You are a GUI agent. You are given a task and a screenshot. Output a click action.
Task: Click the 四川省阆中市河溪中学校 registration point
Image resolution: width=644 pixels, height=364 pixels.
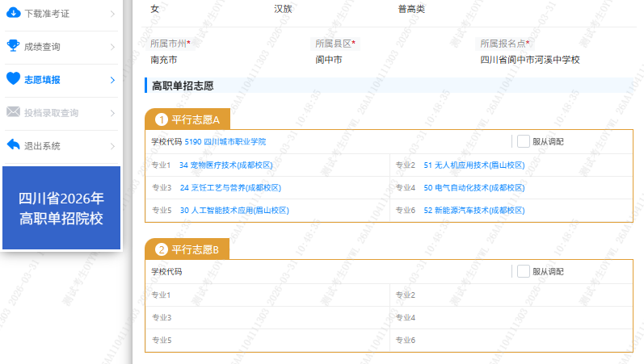[x=530, y=60]
